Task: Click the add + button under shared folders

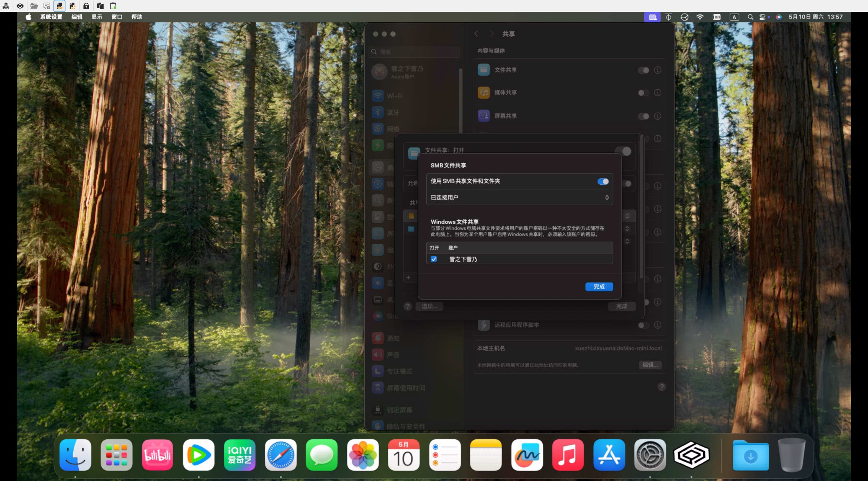Action: pyautogui.click(x=408, y=278)
